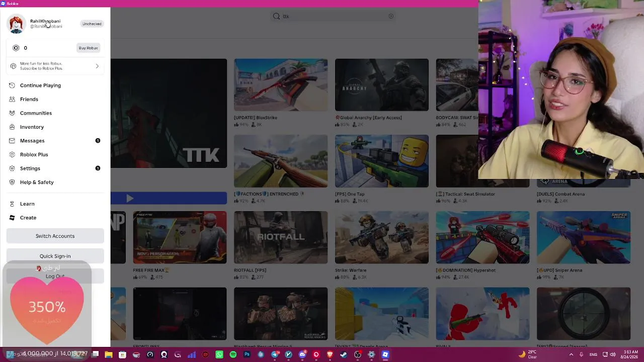The height and width of the screenshot is (362, 644).
Task: Open Microsoft Store from the taskbar
Action: point(122,354)
